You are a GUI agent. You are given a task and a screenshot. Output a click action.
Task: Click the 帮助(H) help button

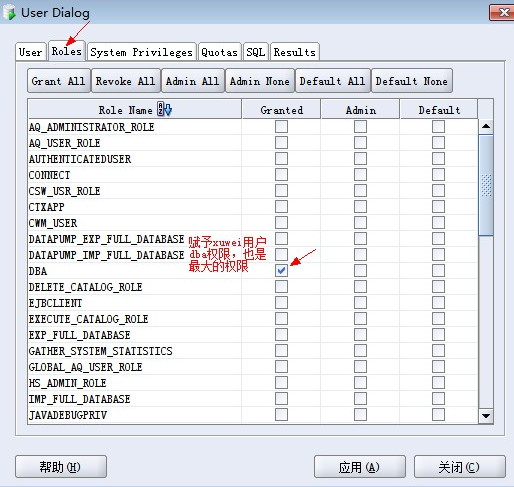point(61,467)
